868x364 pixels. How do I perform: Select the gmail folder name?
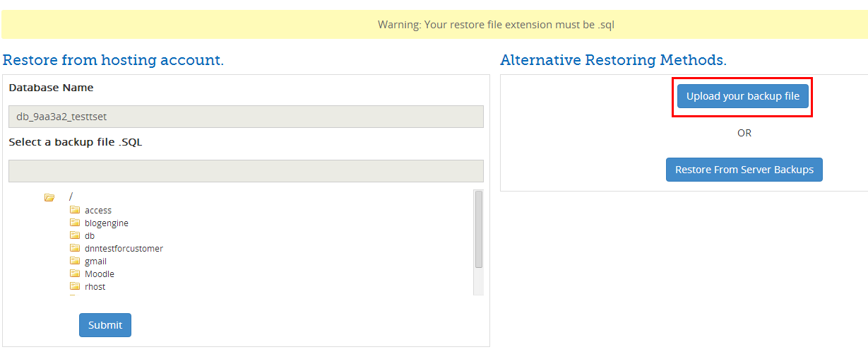(95, 262)
